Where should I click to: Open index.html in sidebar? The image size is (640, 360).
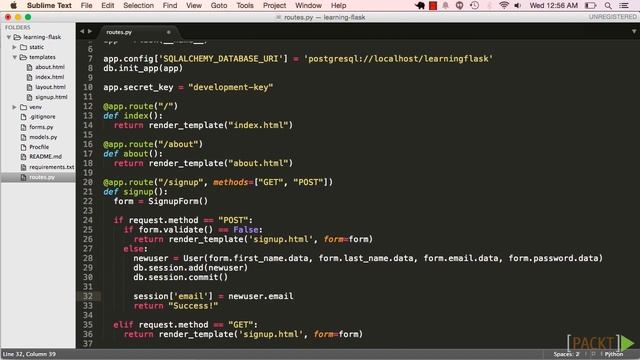[49, 77]
